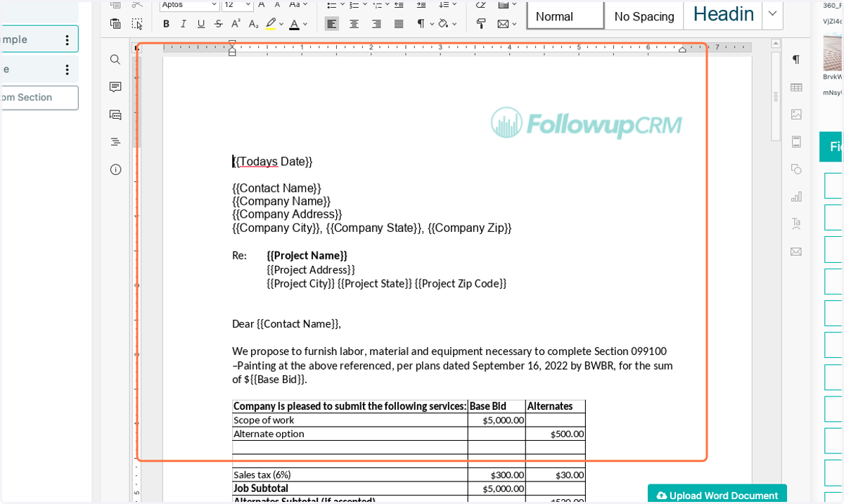Click the toolbar Mail merge envelope
This screenshot has width=844, height=504.
point(503,24)
